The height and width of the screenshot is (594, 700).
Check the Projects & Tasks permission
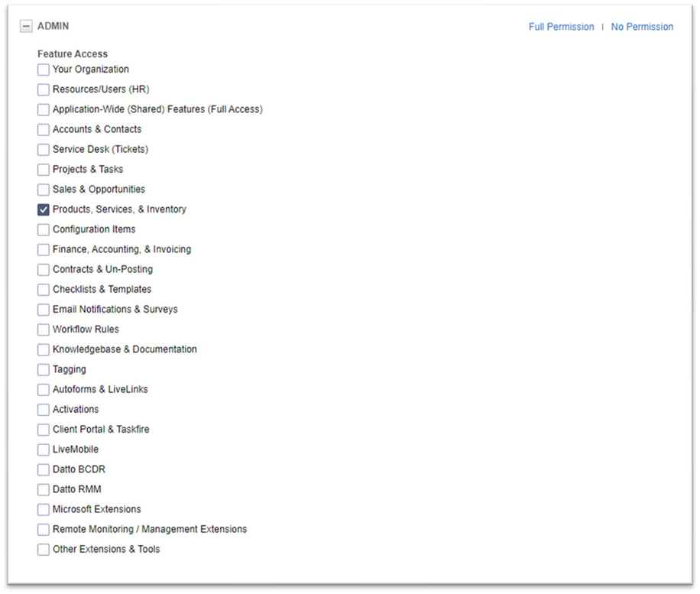coord(43,169)
